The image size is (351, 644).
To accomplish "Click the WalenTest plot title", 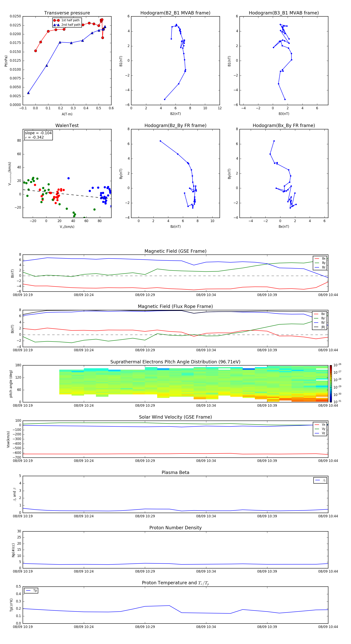I will click(67, 125).
